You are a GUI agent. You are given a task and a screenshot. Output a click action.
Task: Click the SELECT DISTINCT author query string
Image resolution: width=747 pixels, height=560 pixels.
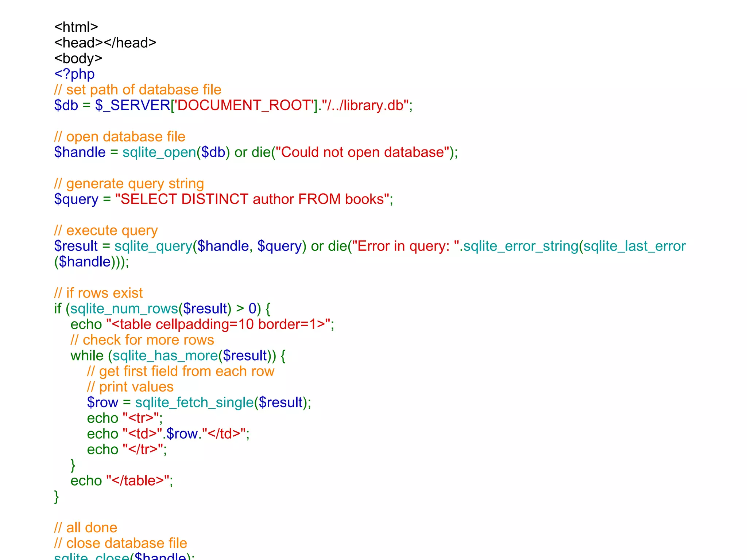[x=252, y=199]
